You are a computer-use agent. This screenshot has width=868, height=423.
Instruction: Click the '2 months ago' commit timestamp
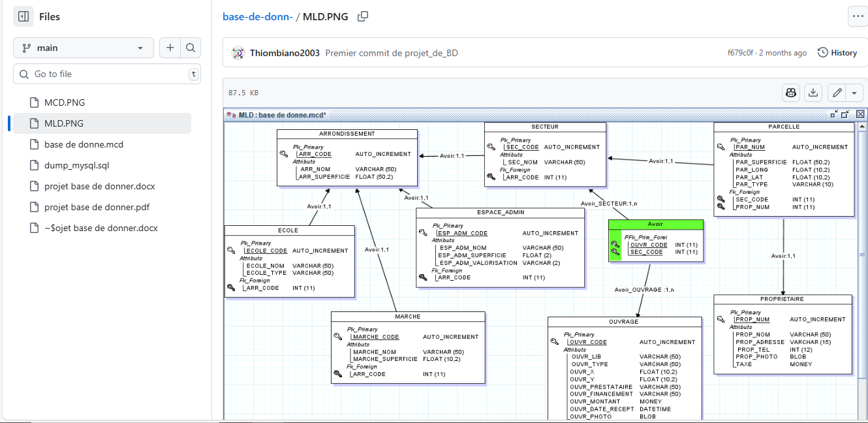[783, 53]
